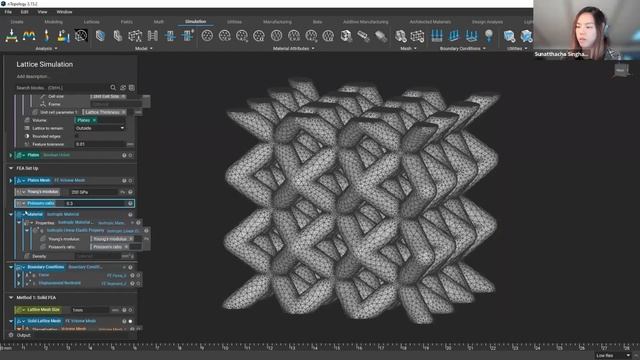Open the Edit menu
The height and width of the screenshot is (360, 640).
[24, 12]
